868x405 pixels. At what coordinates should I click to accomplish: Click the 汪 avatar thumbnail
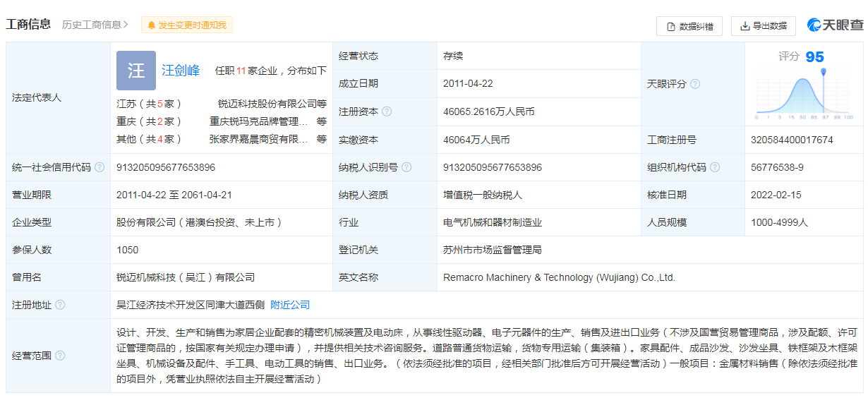(135, 71)
